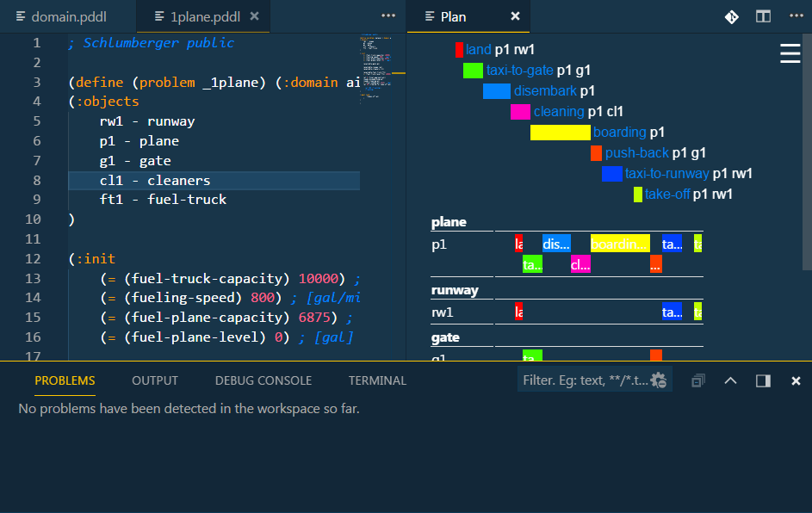Click the 'land' action link in the plan
812x513 pixels.
[x=478, y=50]
